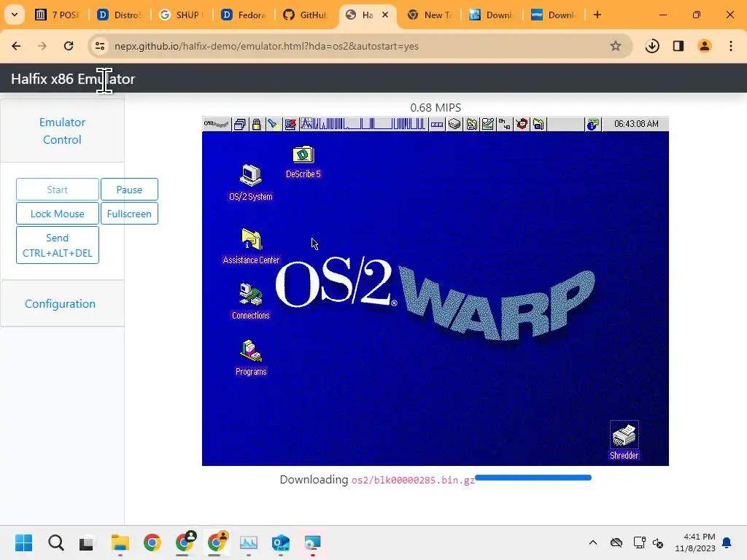Switch emulator to Fullscreen
The width and height of the screenshot is (747, 560).
tap(129, 214)
